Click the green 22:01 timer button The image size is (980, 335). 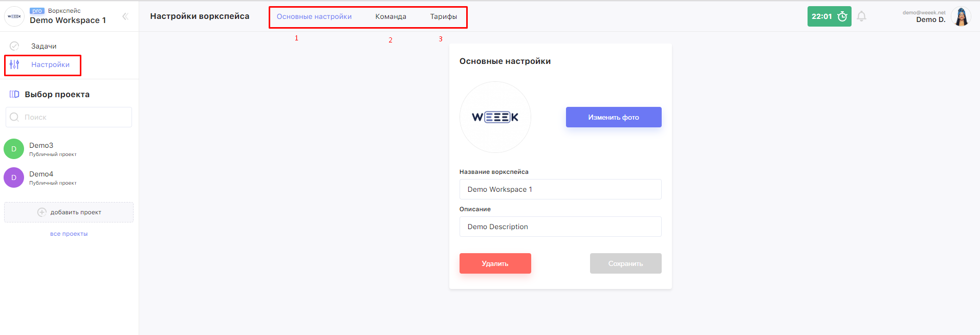coord(829,16)
